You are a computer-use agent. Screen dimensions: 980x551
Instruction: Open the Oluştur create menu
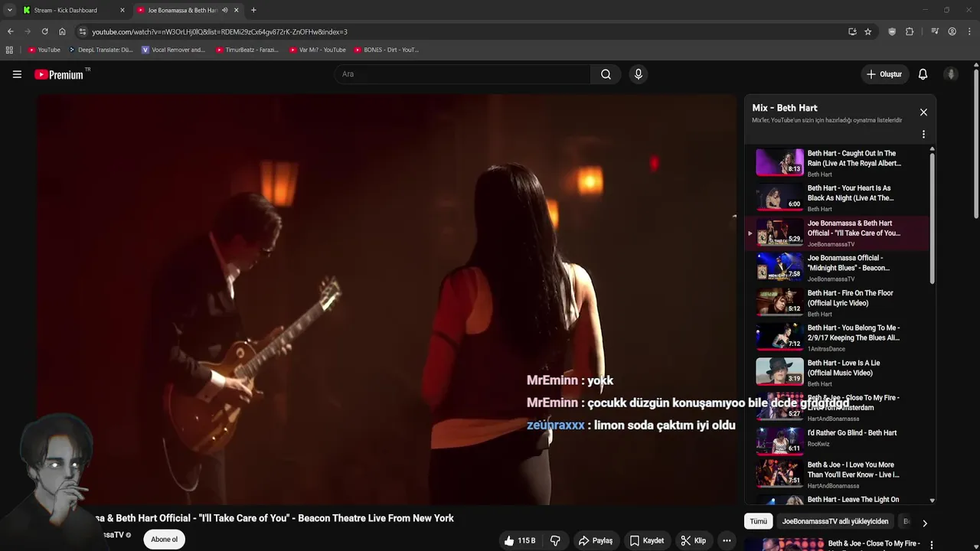point(884,74)
